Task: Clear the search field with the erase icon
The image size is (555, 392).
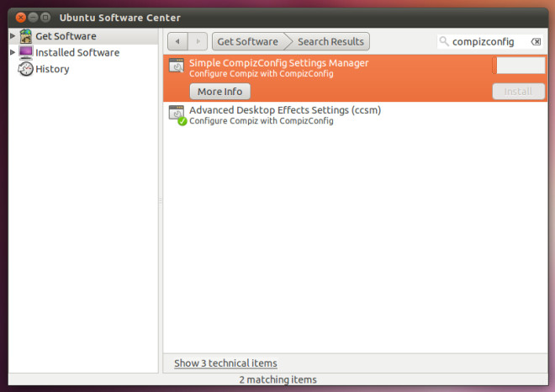Action: point(536,42)
